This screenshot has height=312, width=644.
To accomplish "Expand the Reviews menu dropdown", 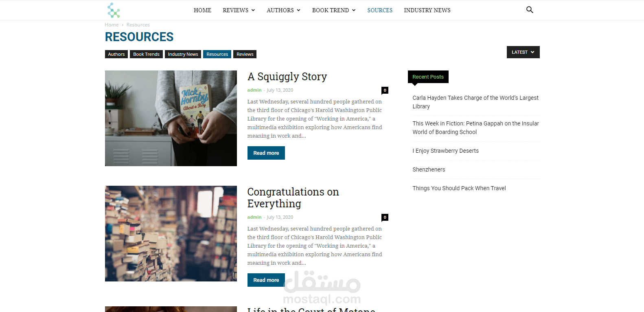I will [239, 10].
